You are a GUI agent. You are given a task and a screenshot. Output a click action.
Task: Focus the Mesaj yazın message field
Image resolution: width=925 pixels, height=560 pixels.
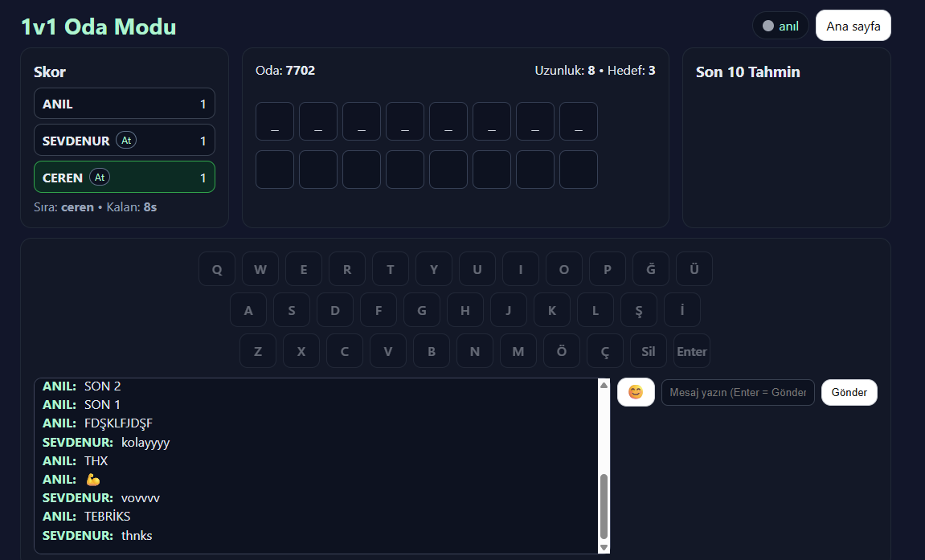point(738,393)
